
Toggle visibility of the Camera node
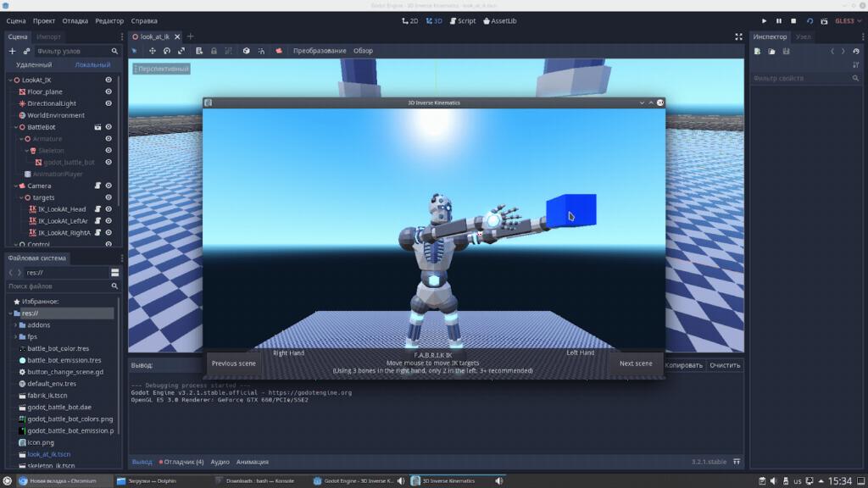(108, 186)
